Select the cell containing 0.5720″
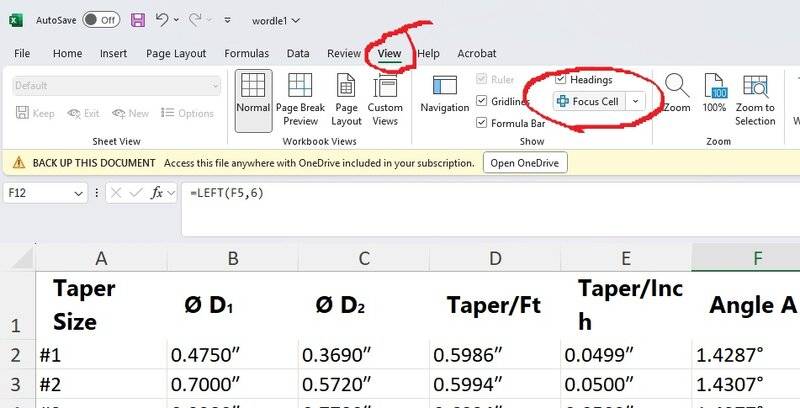The height and width of the screenshot is (408, 800). (x=364, y=384)
